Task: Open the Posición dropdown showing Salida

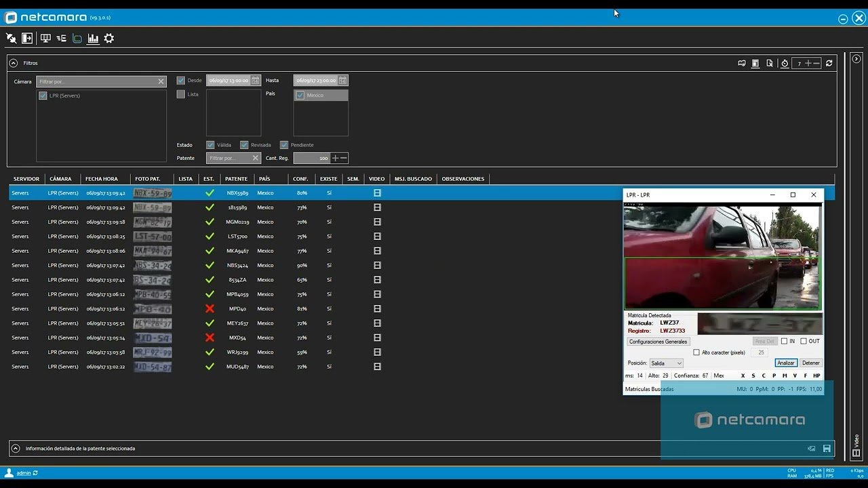Action: click(666, 363)
